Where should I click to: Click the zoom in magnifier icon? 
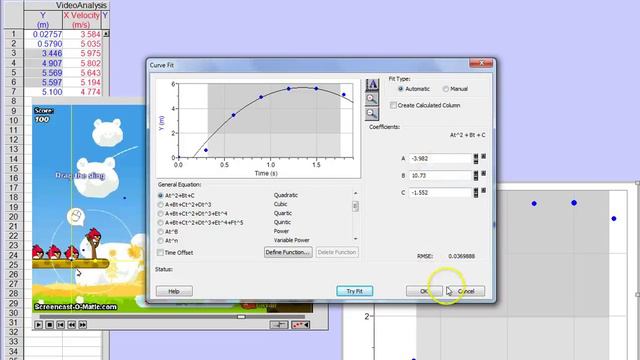372,99
